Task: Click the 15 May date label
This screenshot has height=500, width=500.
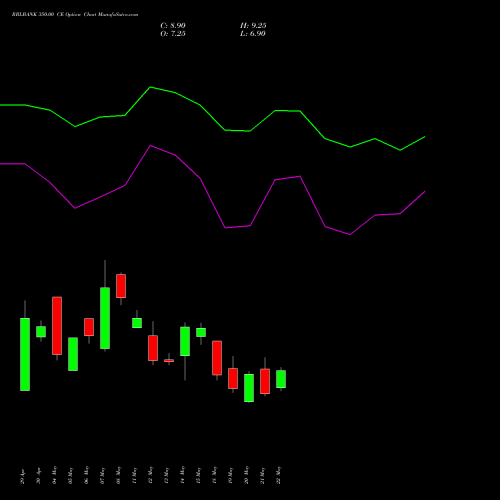Action: click(x=198, y=475)
